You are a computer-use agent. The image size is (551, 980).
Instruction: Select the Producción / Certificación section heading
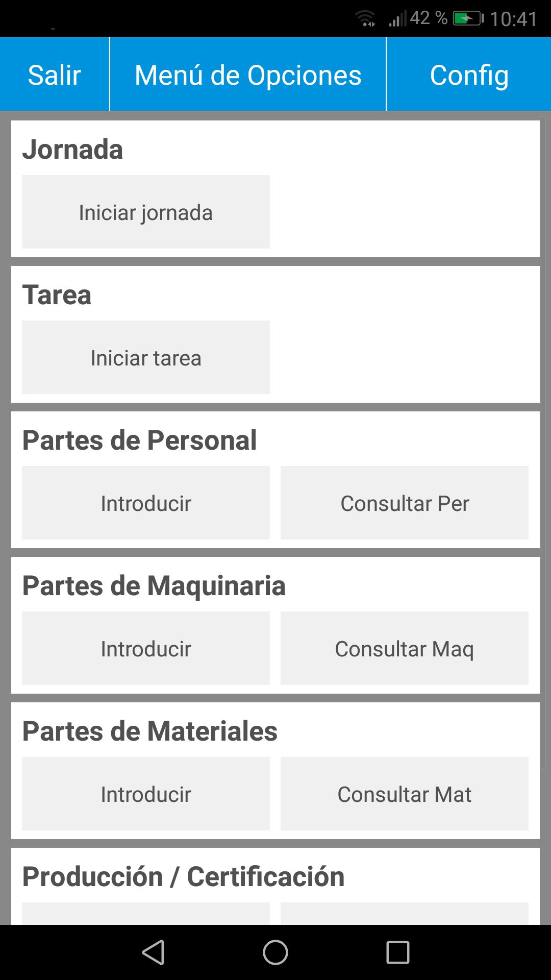pyautogui.click(x=184, y=876)
